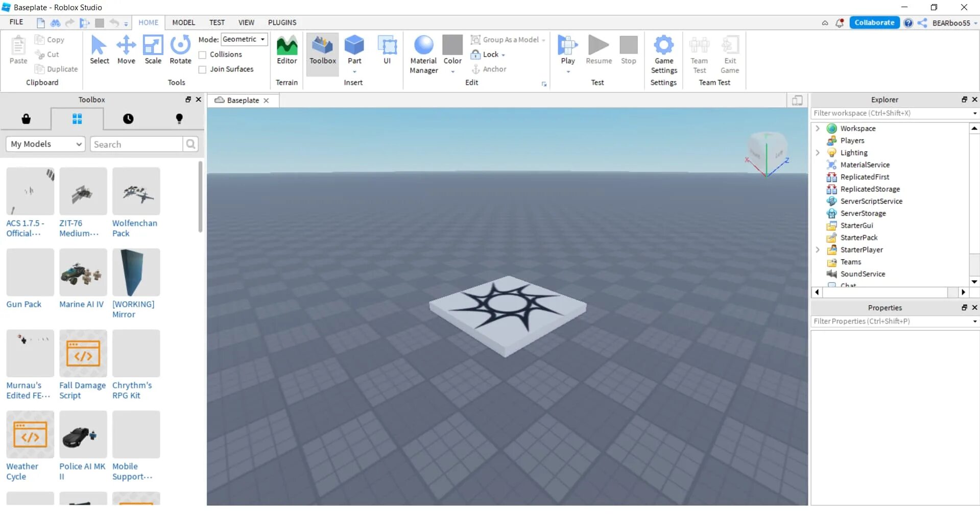
Task: Click the Toolbox search magnifier button
Action: click(x=190, y=144)
